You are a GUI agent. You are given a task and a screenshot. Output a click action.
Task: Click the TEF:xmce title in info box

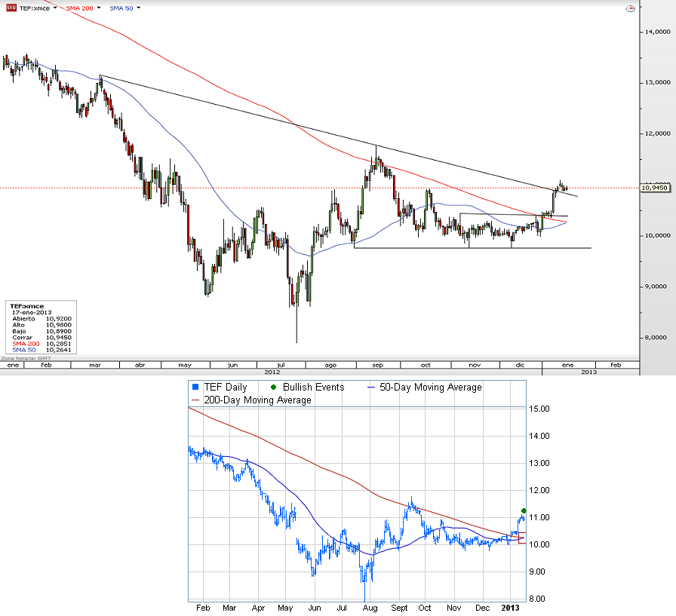coord(26,306)
